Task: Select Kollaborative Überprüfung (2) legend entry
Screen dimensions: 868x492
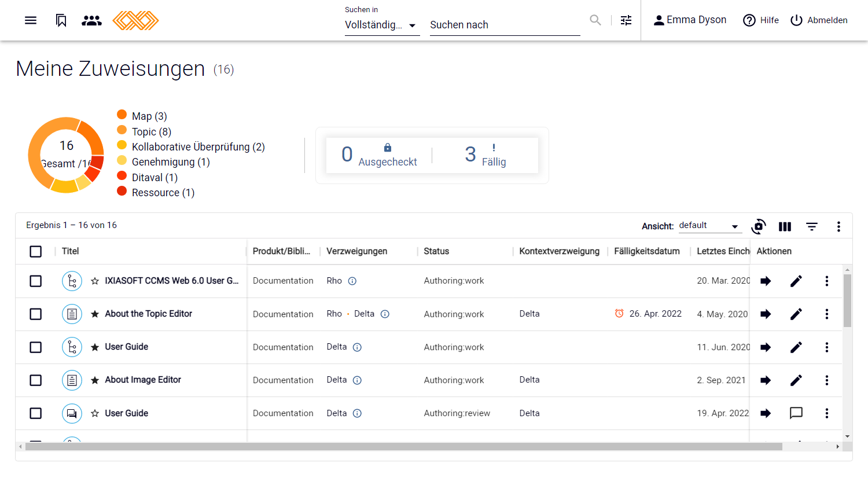Action: coord(198,147)
